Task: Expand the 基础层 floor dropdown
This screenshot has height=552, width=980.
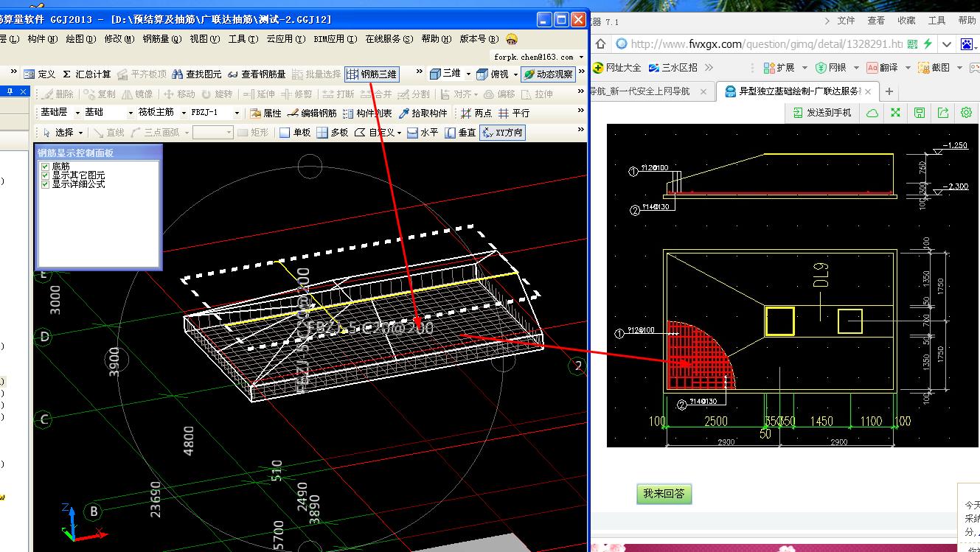Action: pos(77,113)
